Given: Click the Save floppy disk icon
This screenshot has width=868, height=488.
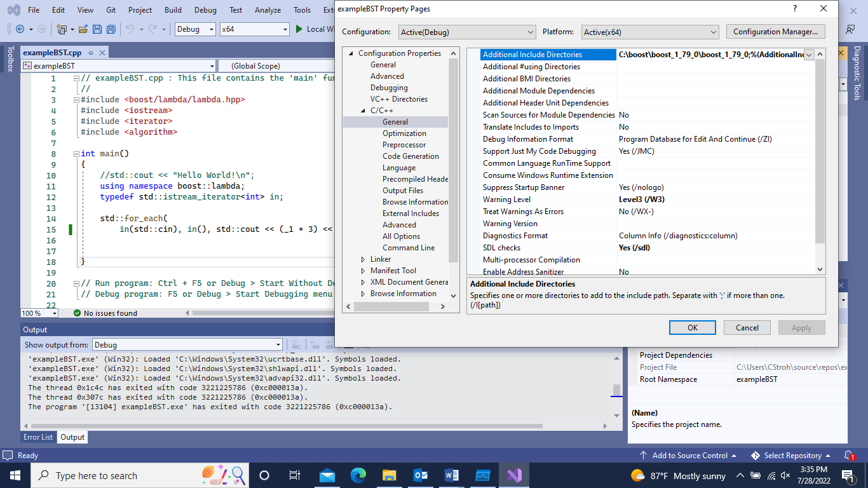Looking at the screenshot, I should [97, 29].
